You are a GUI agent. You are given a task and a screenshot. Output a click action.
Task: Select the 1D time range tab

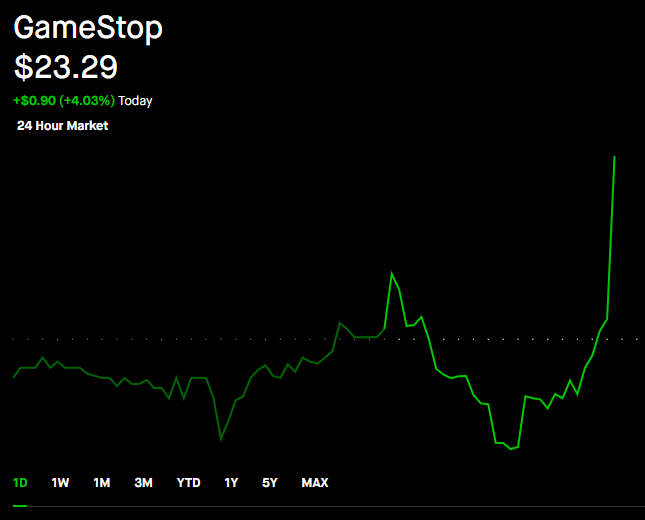(20, 483)
